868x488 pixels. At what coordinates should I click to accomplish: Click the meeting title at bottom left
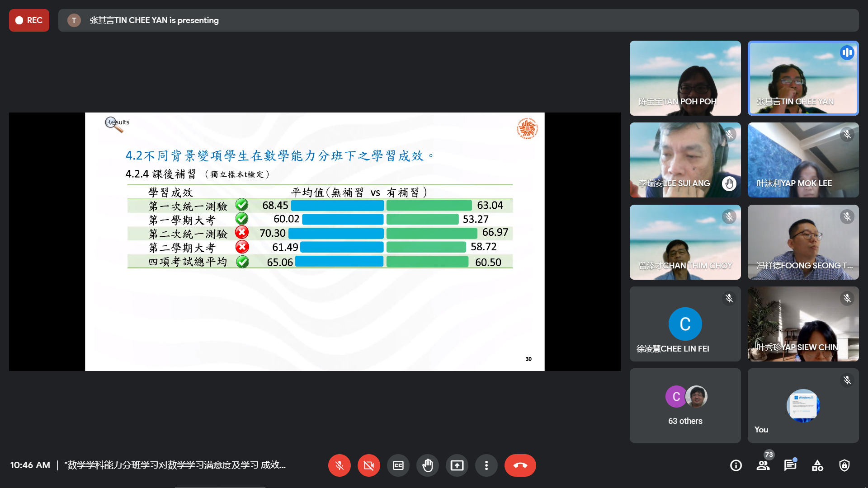coord(175,465)
